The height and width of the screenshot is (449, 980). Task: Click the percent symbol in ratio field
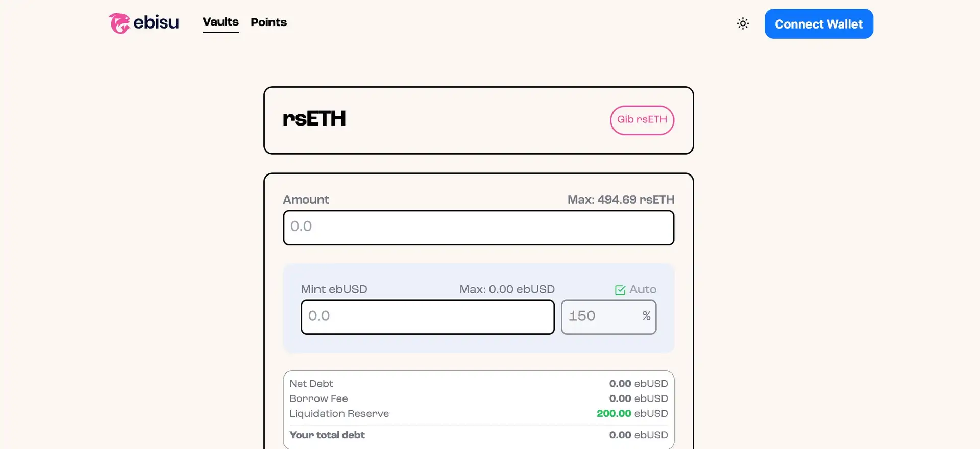(646, 316)
